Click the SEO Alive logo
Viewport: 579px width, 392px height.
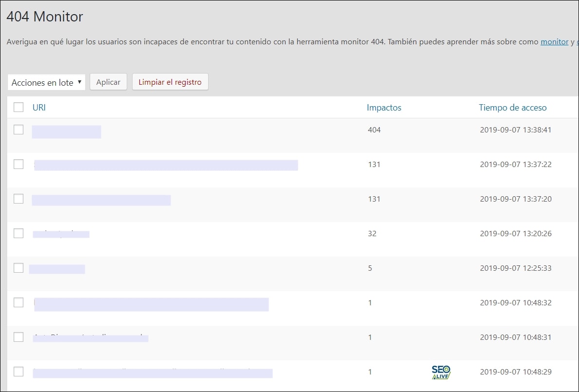[x=441, y=372]
